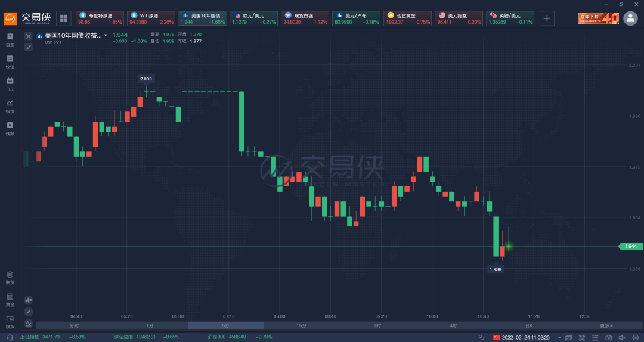
Task: Add a new symbol tab with plus
Action: coord(547,18)
